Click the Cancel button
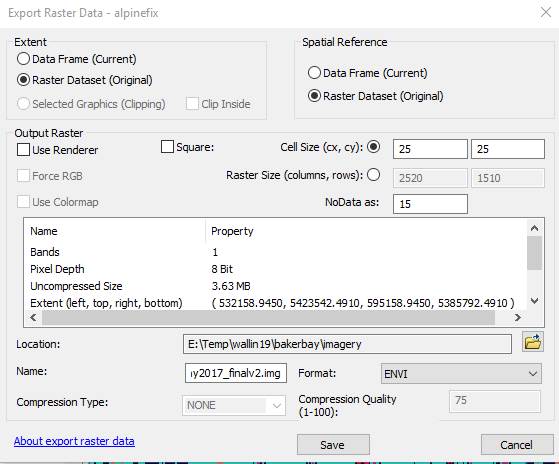The width and height of the screenshot is (559, 464). [517, 444]
